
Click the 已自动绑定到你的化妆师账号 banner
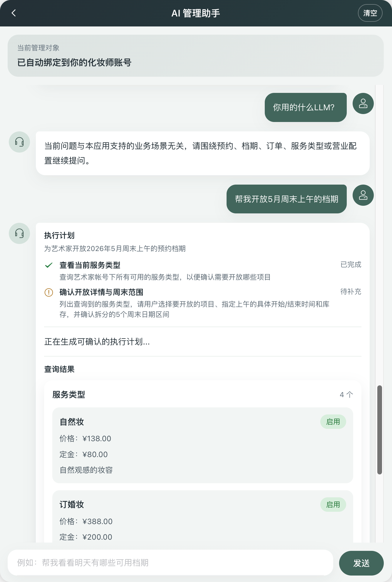[x=196, y=56]
